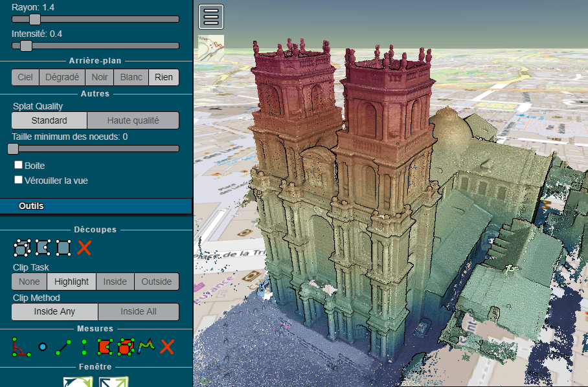Select the volume clip box tool

click(x=21, y=247)
